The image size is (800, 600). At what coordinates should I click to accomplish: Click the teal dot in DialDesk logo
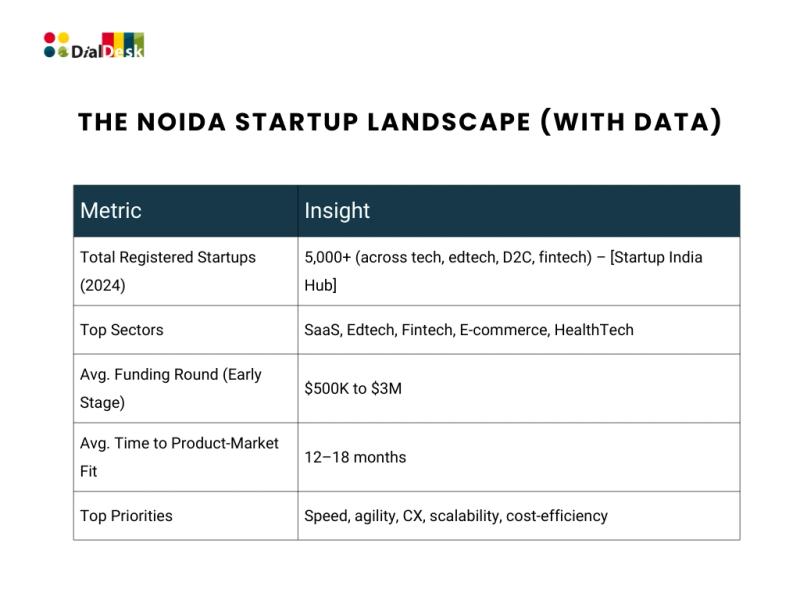coord(49,52)
